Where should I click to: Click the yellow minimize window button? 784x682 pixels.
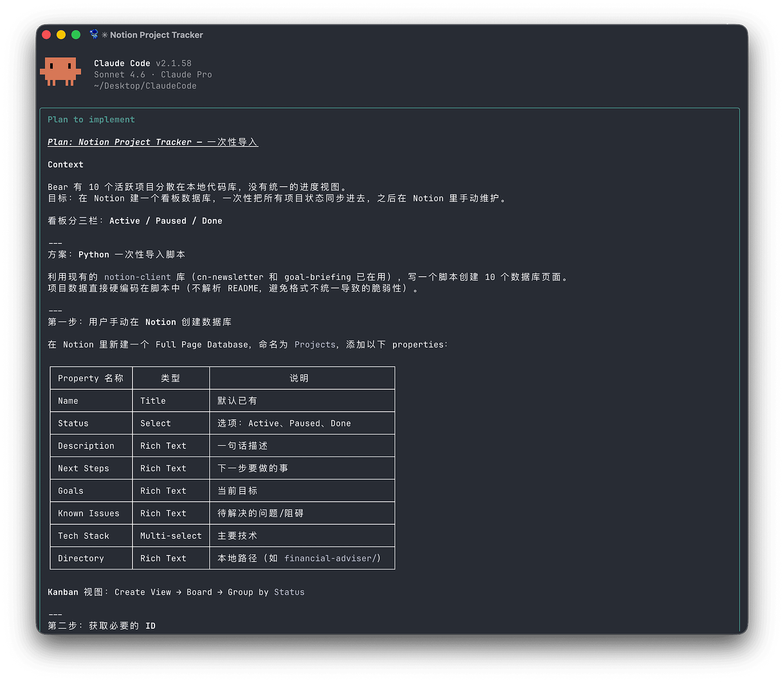61,35
